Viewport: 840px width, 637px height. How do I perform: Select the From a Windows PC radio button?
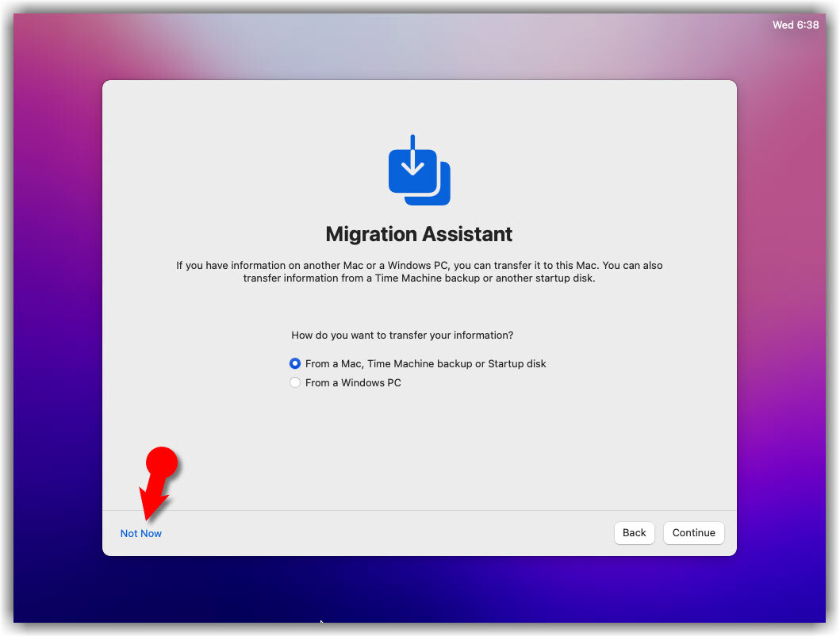tap(295, 383)
